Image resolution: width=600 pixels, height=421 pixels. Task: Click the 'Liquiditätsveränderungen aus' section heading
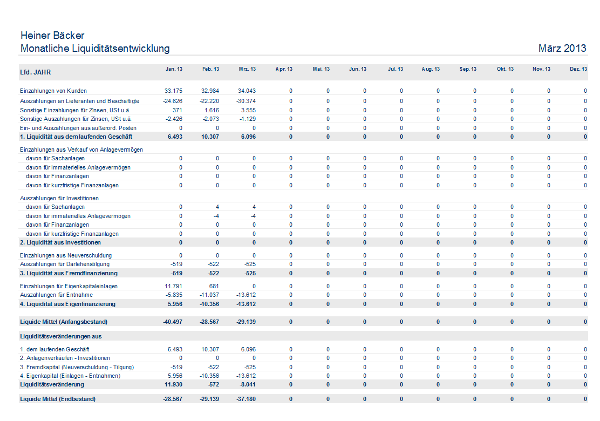pyautogui.click(x=61, y=336)
